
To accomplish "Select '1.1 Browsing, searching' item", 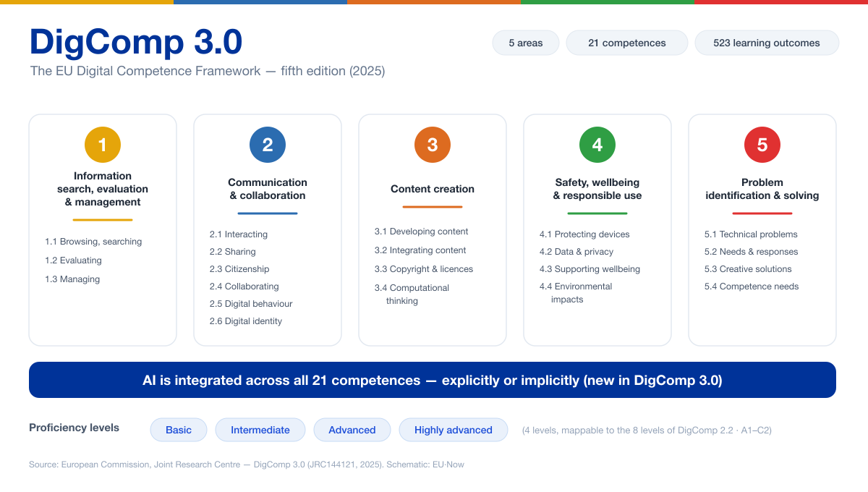I will click(93, 242).
